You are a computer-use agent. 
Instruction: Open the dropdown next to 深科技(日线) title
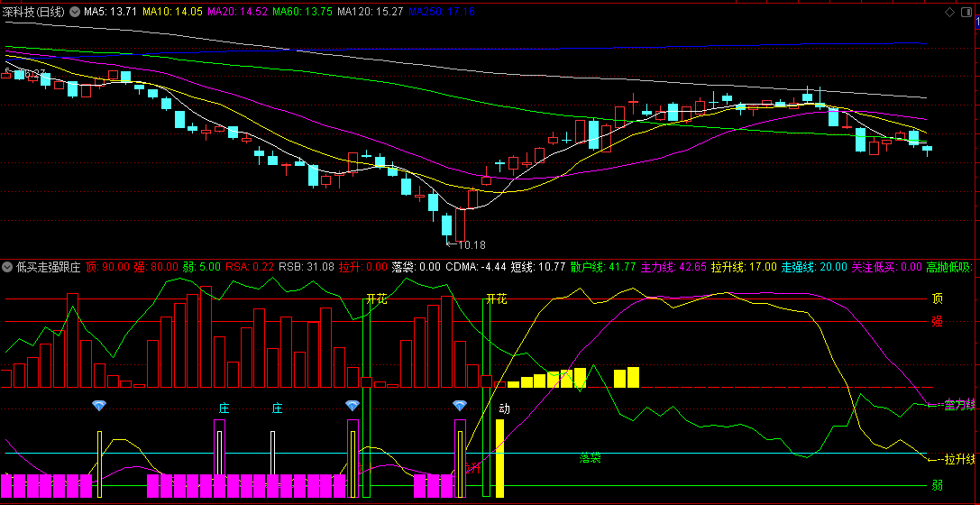click(75, 11)
